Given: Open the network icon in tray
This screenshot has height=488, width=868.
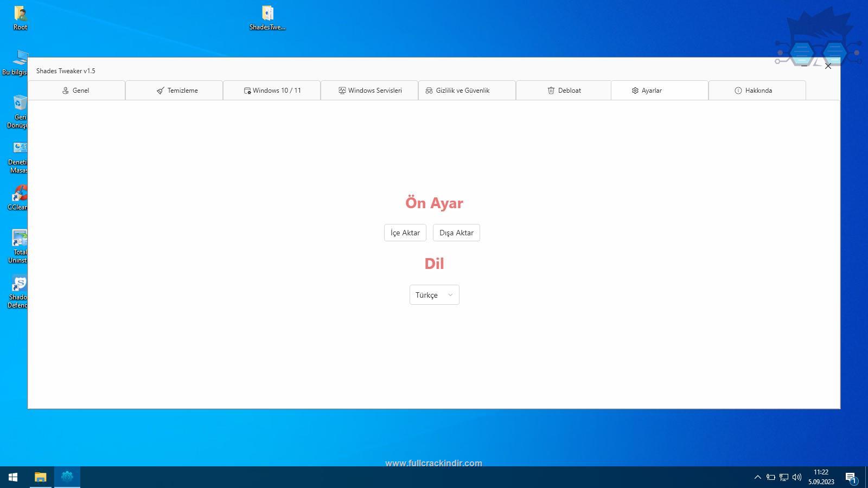Looking at the screenshot, I should click(784, 477).
